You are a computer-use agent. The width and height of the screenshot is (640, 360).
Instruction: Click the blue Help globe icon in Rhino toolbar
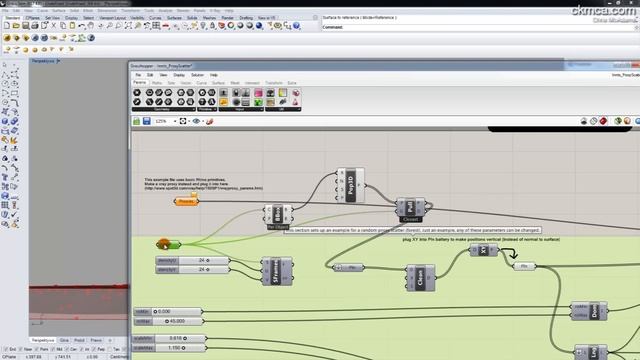tap(296, 26)
